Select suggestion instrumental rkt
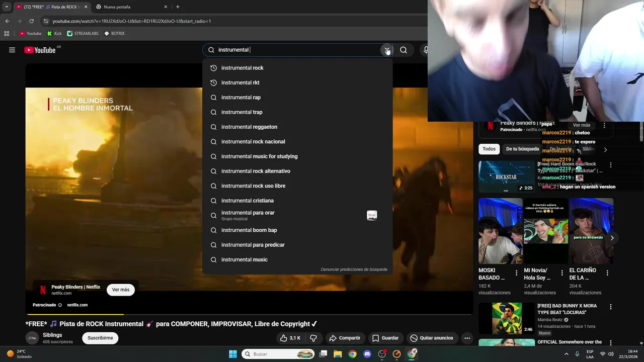 tap(297, 82)
